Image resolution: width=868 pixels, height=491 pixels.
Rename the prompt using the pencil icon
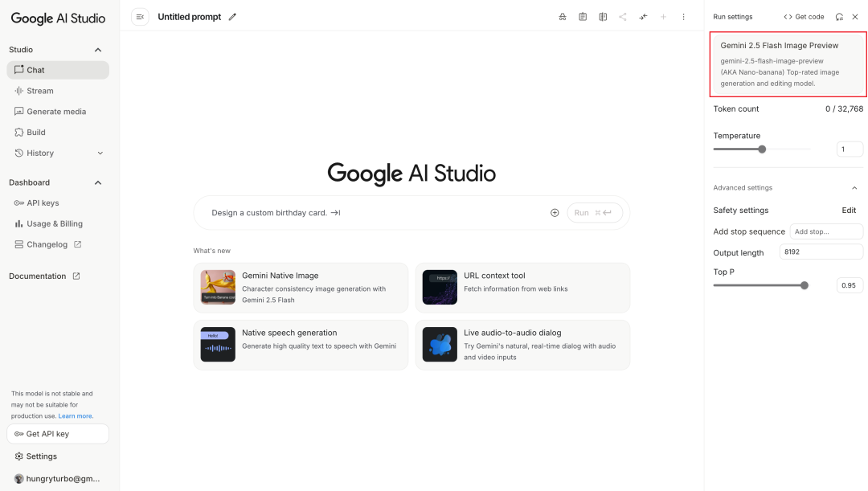[232, 16]
